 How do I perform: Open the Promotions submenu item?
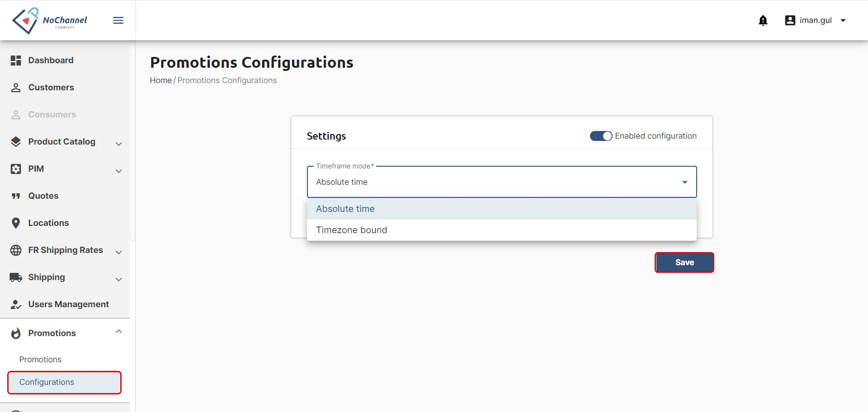pyautogui.click(x=40, y=360)
